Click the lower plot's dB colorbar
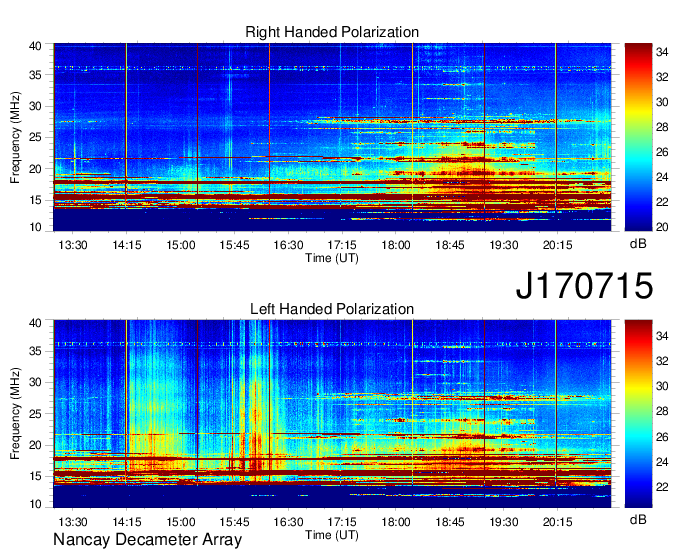 (x=638, y=414)
